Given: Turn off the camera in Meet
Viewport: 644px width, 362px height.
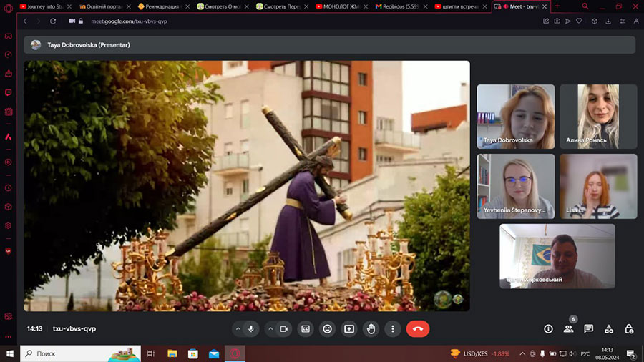Looking at the screenshot, I should pos(283,329).
